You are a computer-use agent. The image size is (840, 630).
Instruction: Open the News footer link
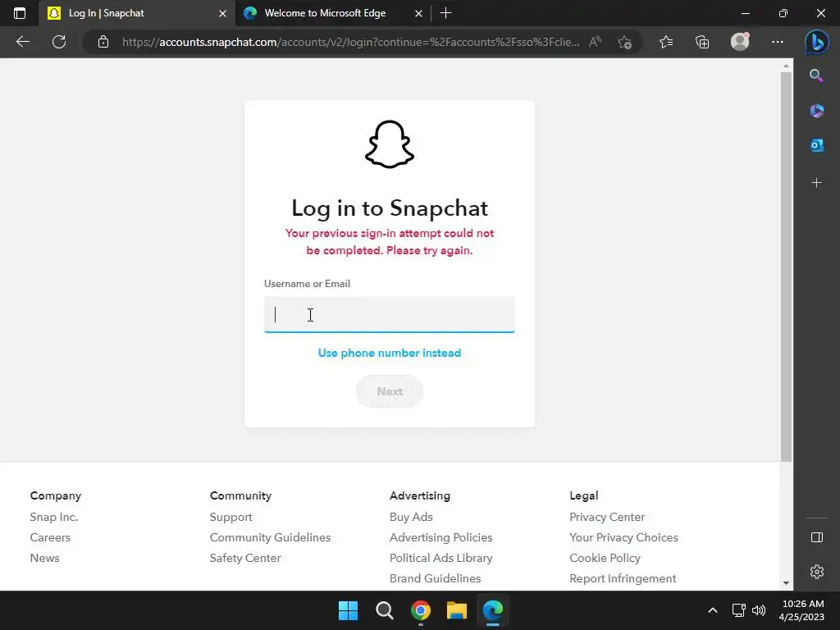[45, 558]
